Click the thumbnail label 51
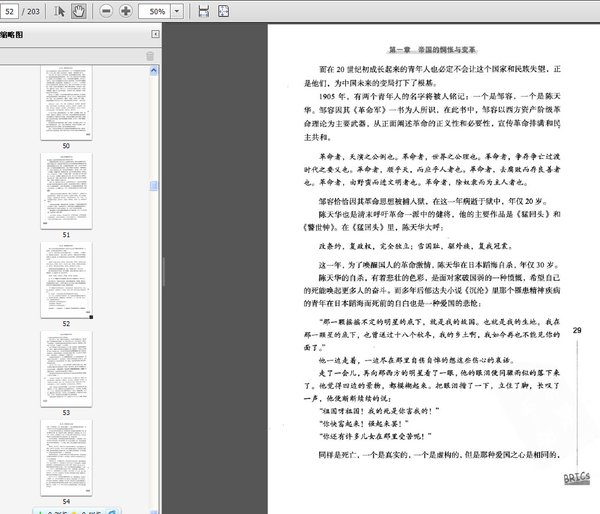The height and width of the screenshot is (514, 600). (66, 235)
